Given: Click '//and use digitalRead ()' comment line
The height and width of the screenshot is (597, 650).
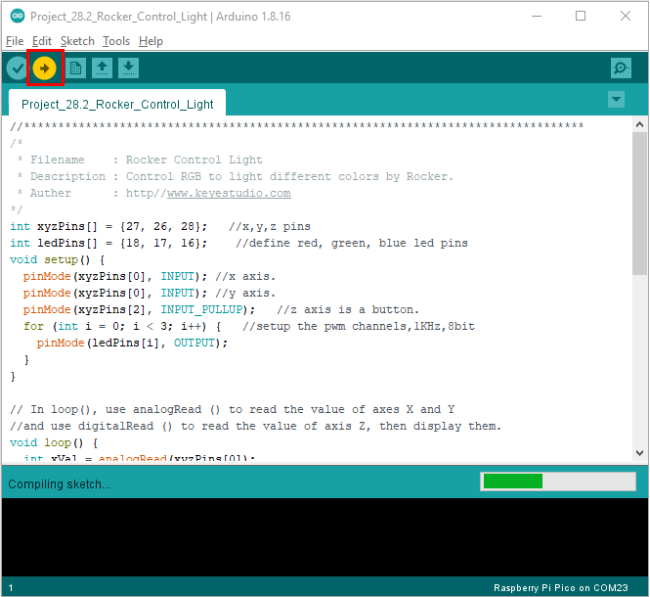Looking at the screenshot, I should coord(256,426).
